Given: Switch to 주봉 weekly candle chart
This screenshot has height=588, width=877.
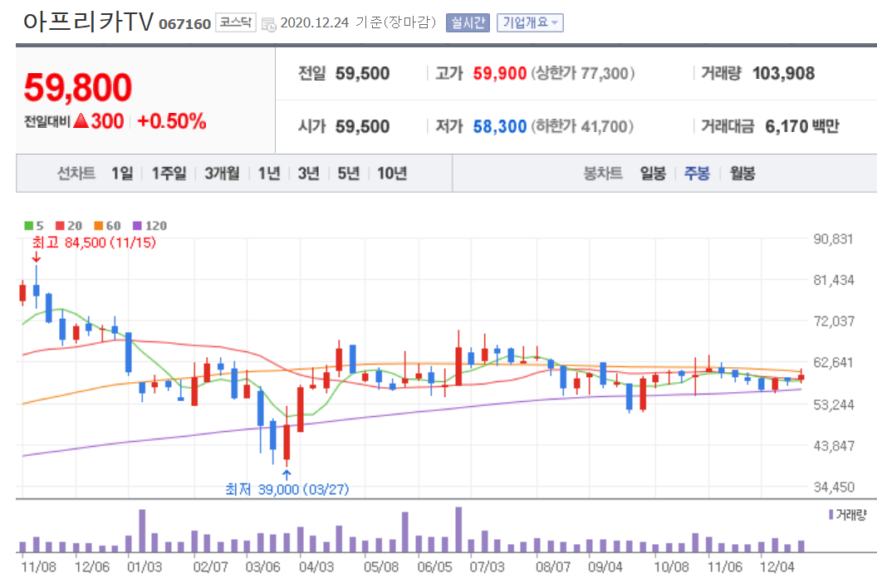Looking at the screenshot, I should (697, 174).
